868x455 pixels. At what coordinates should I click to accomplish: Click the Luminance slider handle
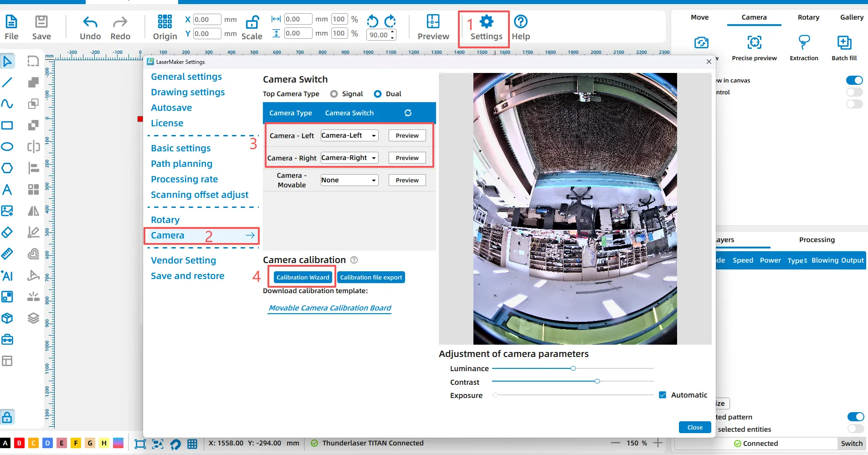573,368
